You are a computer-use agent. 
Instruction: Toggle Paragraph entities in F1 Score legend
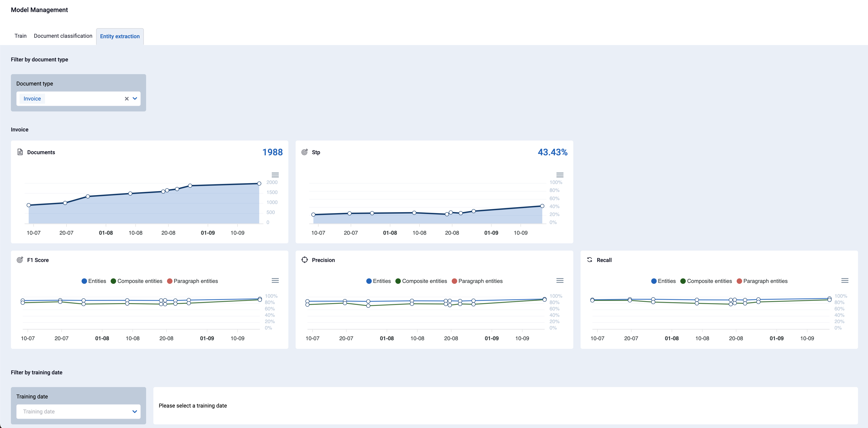pos(192,281)
